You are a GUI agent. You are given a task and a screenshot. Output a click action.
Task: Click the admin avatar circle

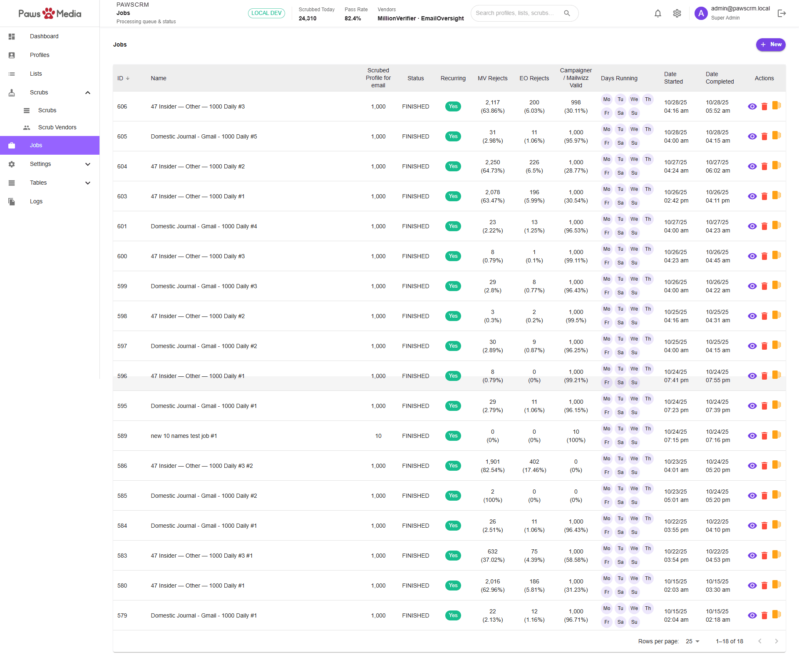click(x=701, y=13)
